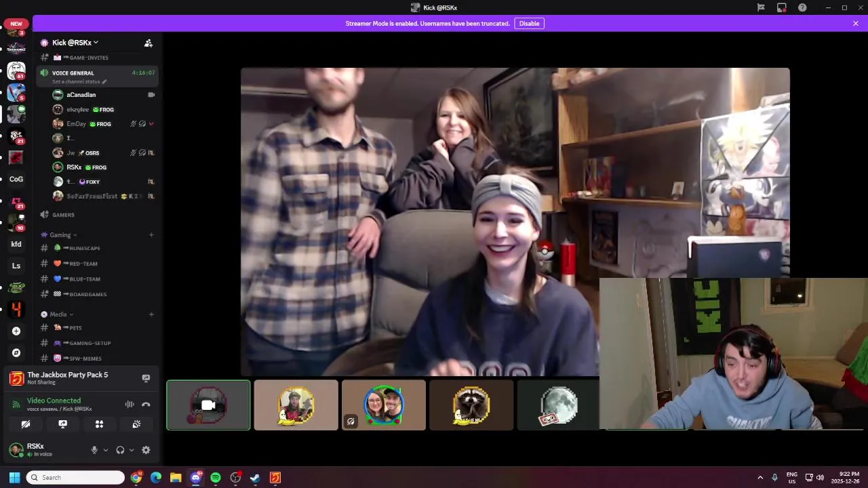Click the Add a Server plus button
The height and width of the screenshot is (488, 868).
point(16,331)
